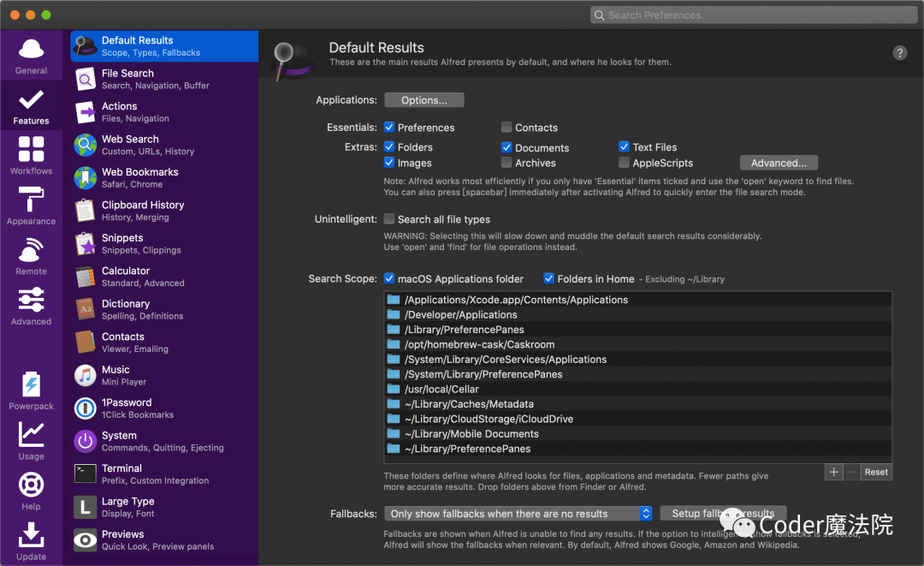Add a search scope folder with plus
Image resolution: width=924 pixels, height=566 pixels.
(x=833, y=472)
